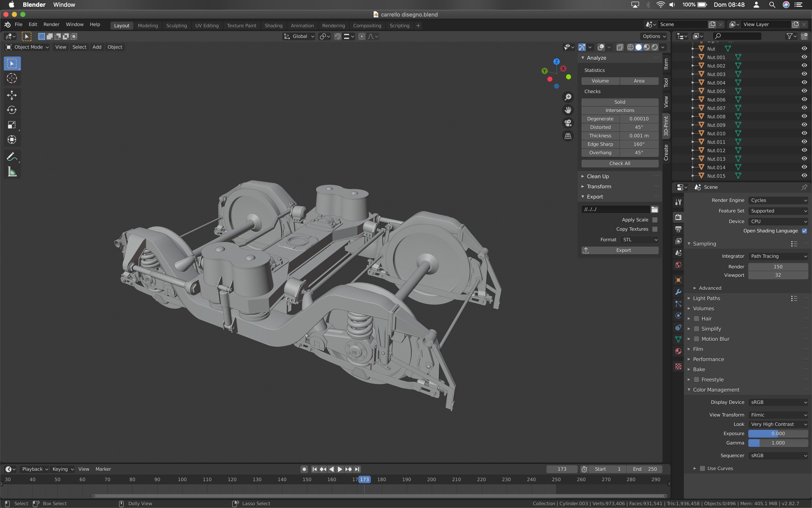Toggle X-ray view icon
812x508 pixels.
click(x=620, y=47)
